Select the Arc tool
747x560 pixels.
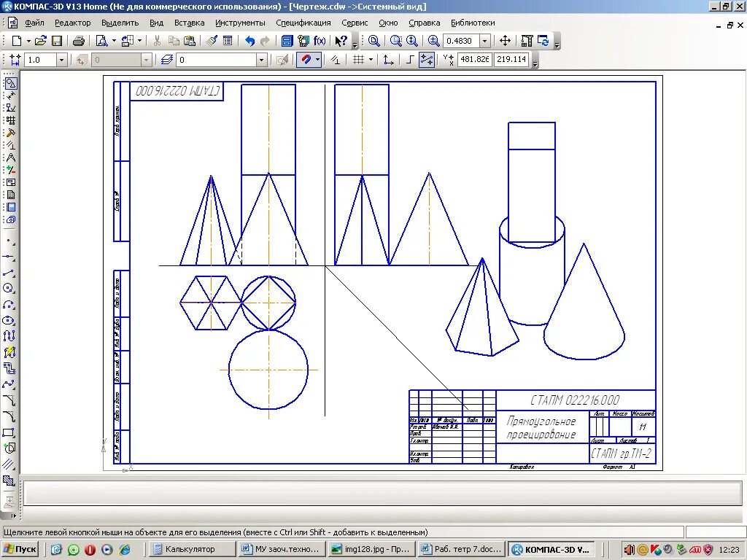tap(9, 304)
